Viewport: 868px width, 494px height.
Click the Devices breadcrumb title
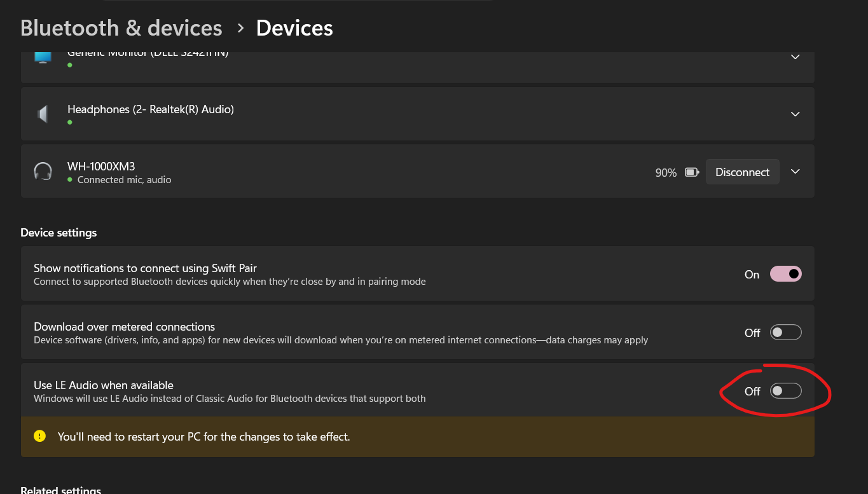click(294, 28)
